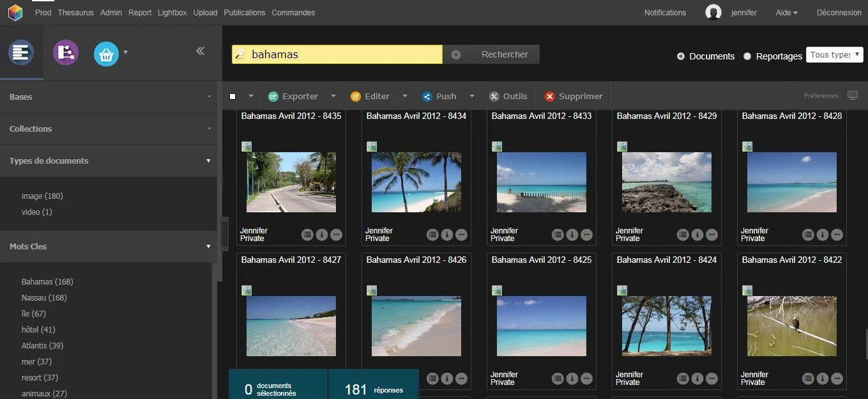Screen dimensions: 868x399
Task: Open the Report menu item
Action: click(x=140, y=13)
